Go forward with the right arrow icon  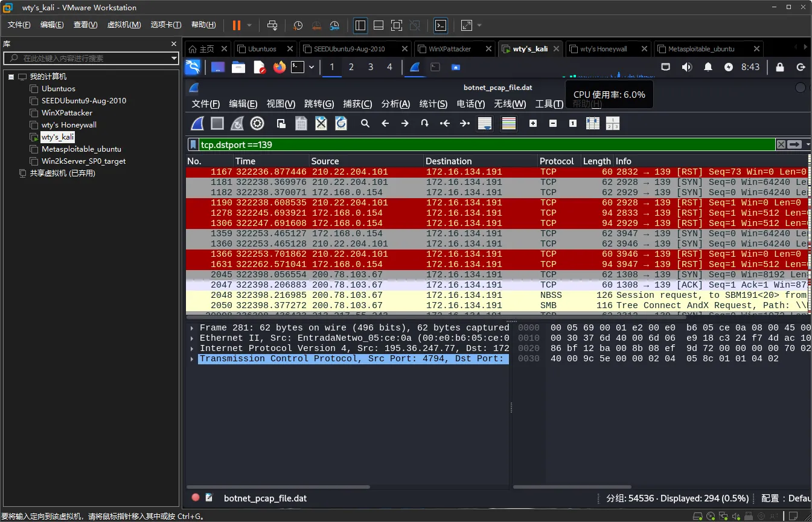coord(405,123)
